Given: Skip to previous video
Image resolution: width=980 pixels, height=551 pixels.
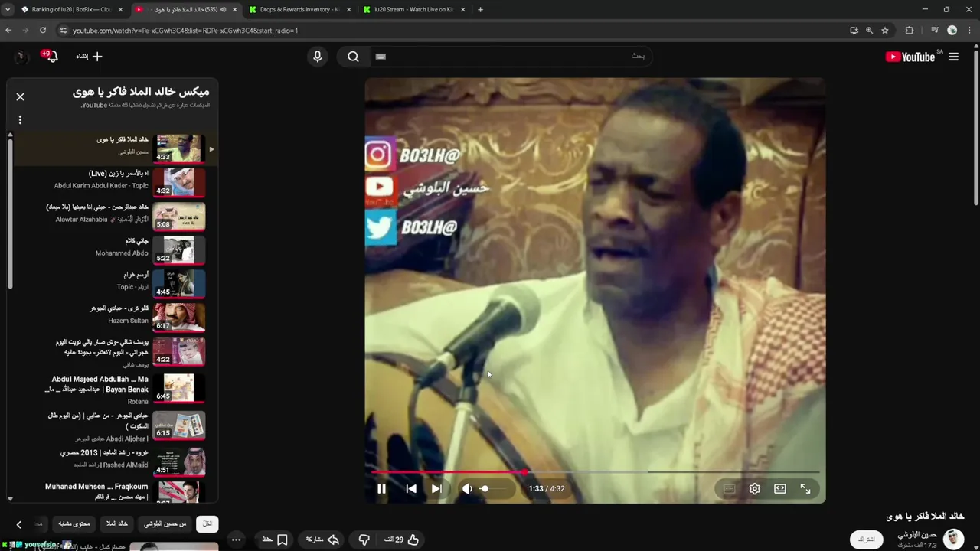Looking at the screenshot, I should point(411,488).
